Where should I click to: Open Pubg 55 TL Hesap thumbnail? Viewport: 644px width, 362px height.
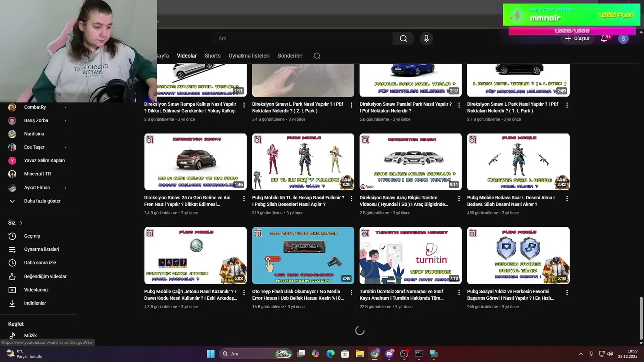[x=303, y=161]
